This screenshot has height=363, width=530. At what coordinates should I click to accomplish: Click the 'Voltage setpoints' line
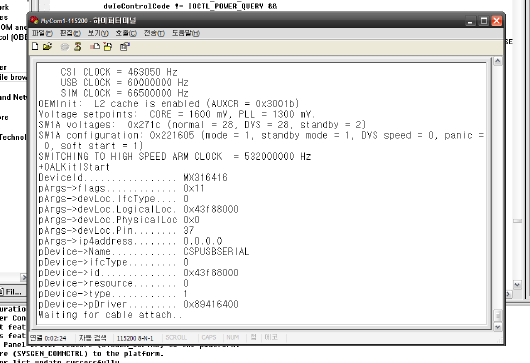176,114
